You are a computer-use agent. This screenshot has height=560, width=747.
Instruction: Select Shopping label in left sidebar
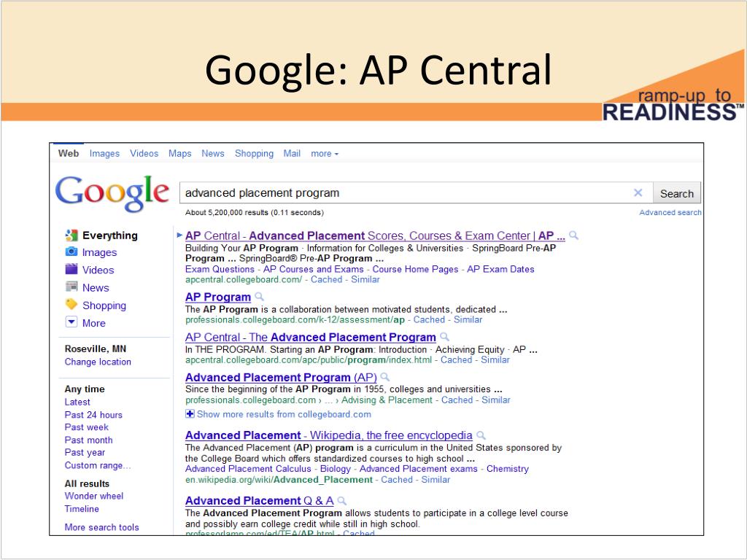click(104, 306)
